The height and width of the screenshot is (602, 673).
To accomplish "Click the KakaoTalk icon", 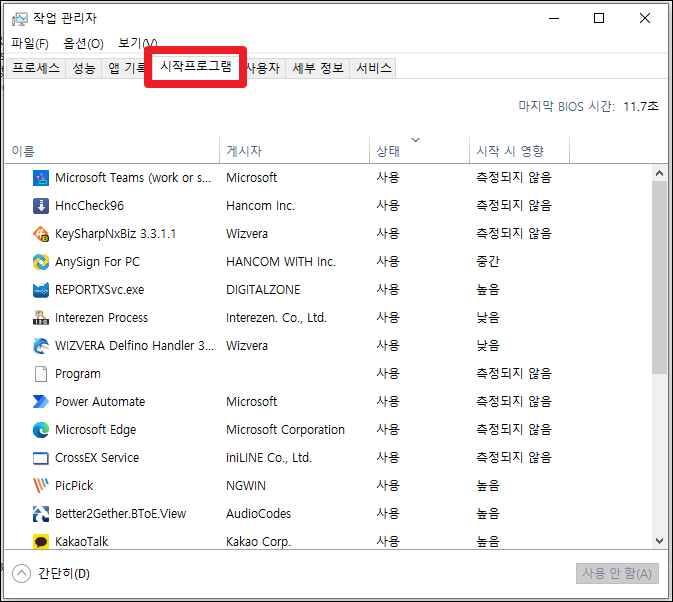I will [x=41, y=542].
